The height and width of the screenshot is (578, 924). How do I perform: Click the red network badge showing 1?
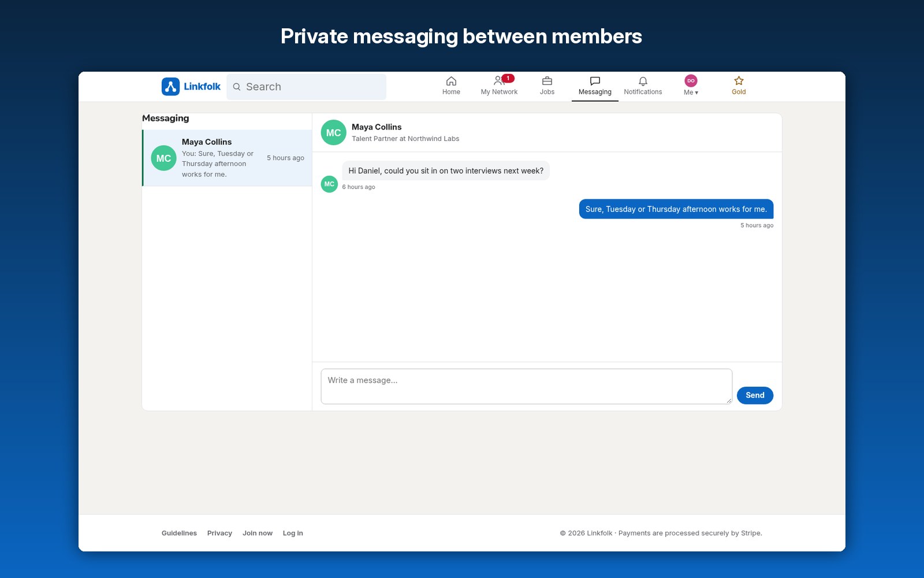pyautogui.click(x=508, y=78)
